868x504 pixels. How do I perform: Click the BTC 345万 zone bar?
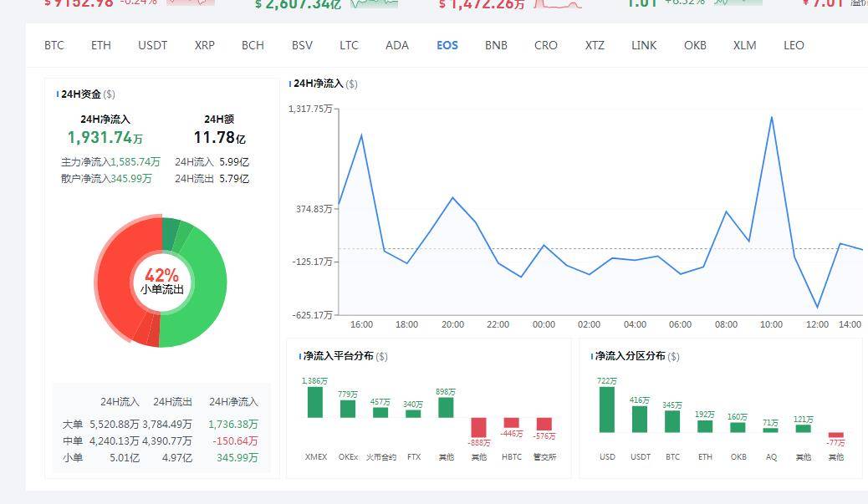(672, 421)
